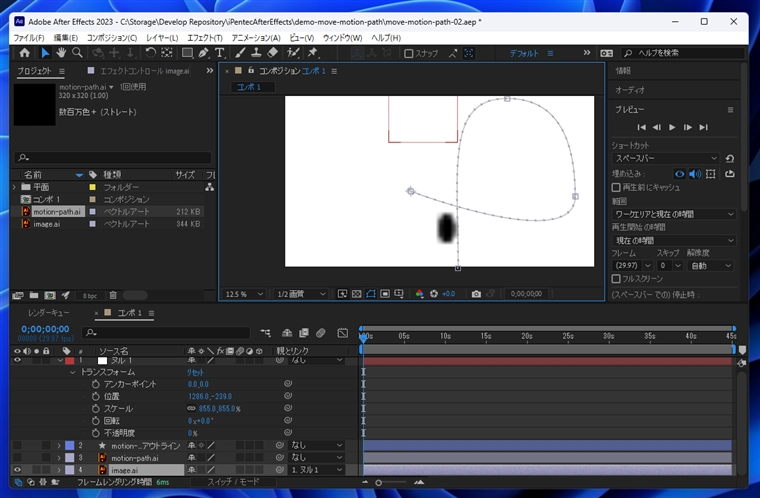
Task: Open the Composition menu in menu bar
Action: [x=112, y=37]
